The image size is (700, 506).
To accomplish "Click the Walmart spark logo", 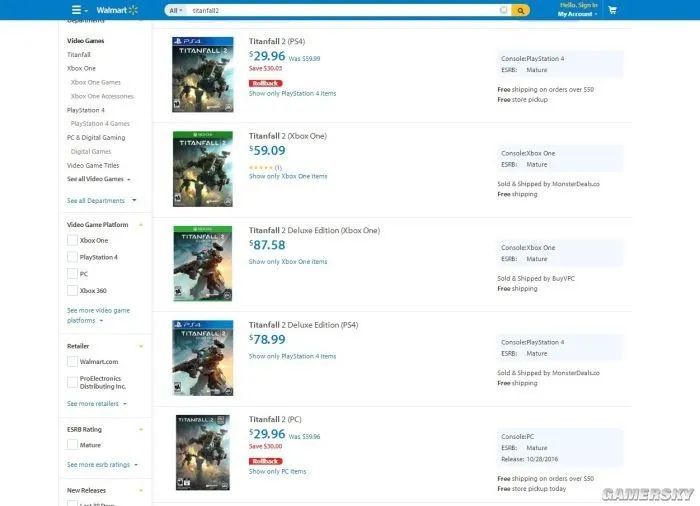I will (x=132, y=10).
